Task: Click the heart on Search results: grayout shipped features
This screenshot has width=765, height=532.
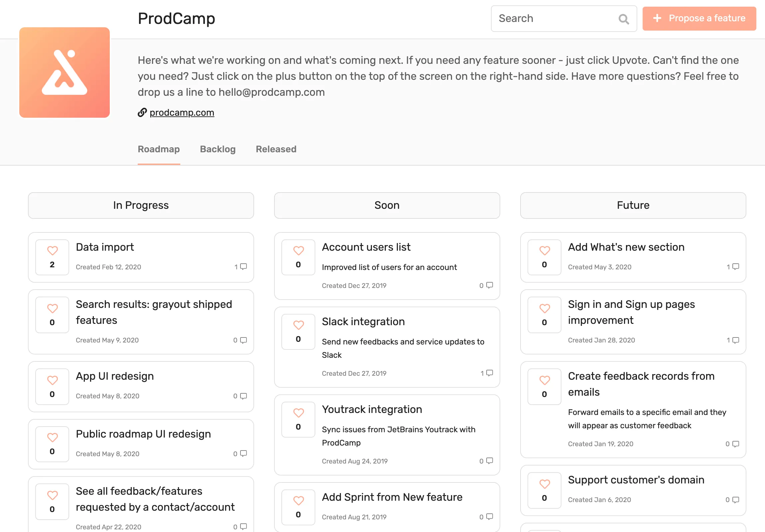Action: (x=52, y=309)
